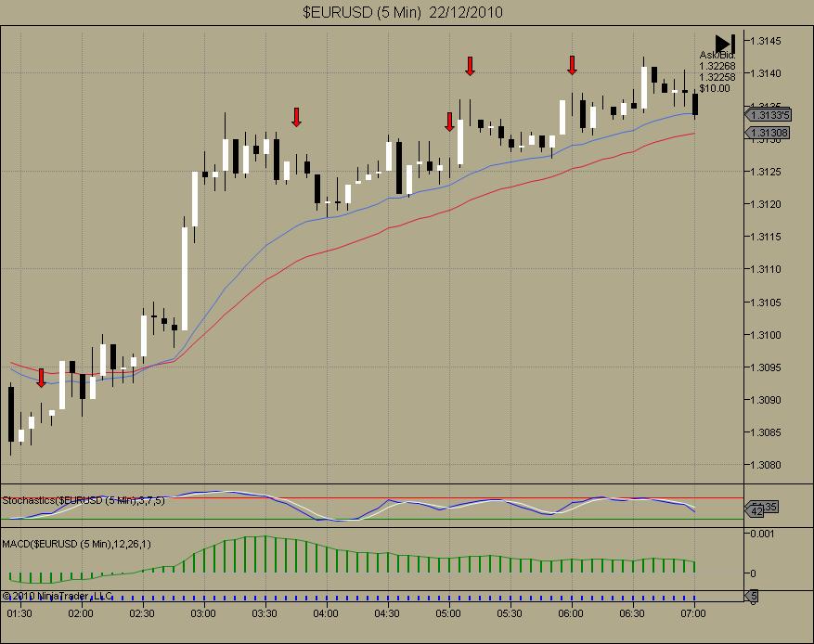Select the green lower threshold line in Stochastics panel
This screenshot has width=814, height=644.
pyautogui.click(x=371, y=519)
